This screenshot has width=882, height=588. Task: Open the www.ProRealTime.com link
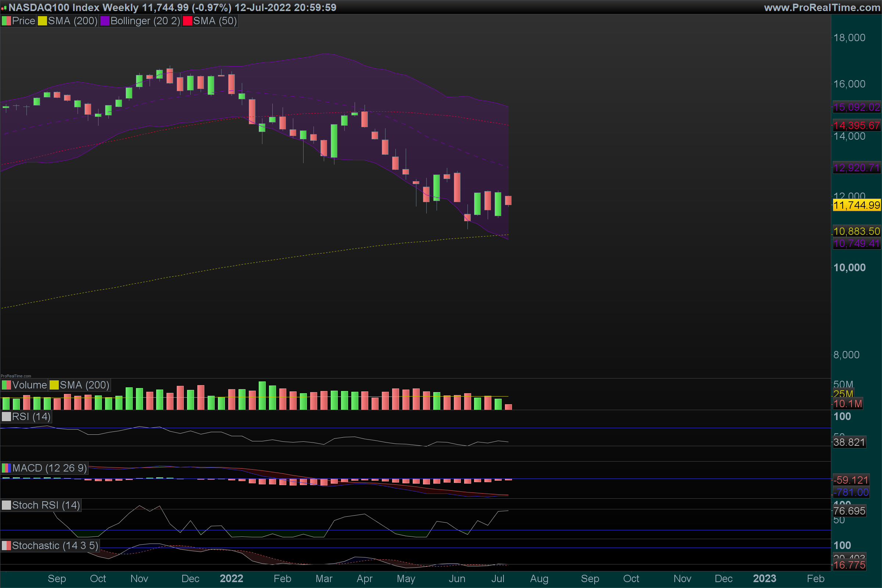click(x=822, y=7)
